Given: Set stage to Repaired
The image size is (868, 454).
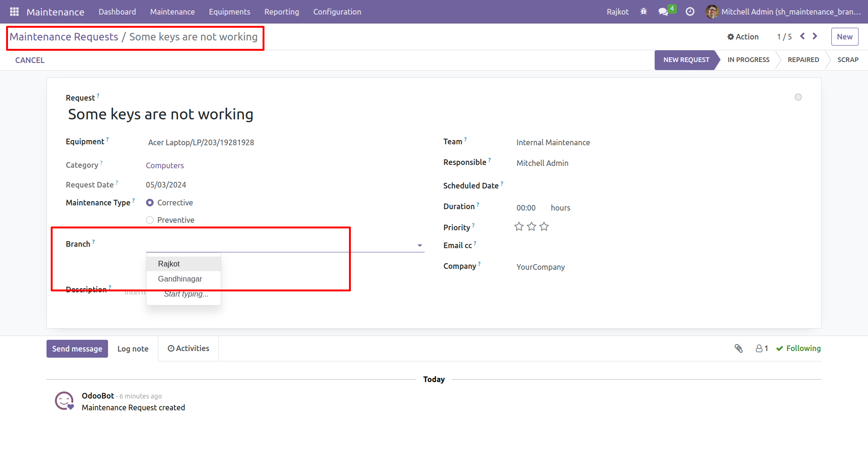Looking at the screenshot, I should [x=803, y=60].
